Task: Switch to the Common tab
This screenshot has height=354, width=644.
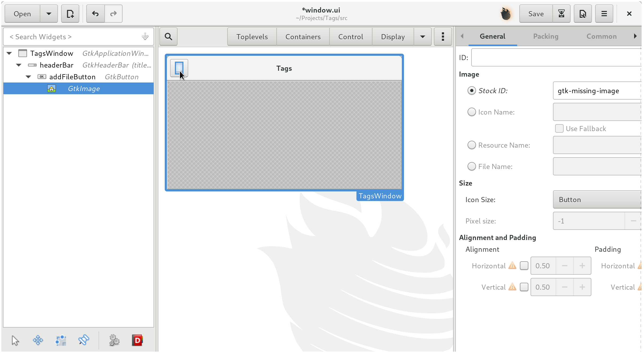Action: [602, 36]
